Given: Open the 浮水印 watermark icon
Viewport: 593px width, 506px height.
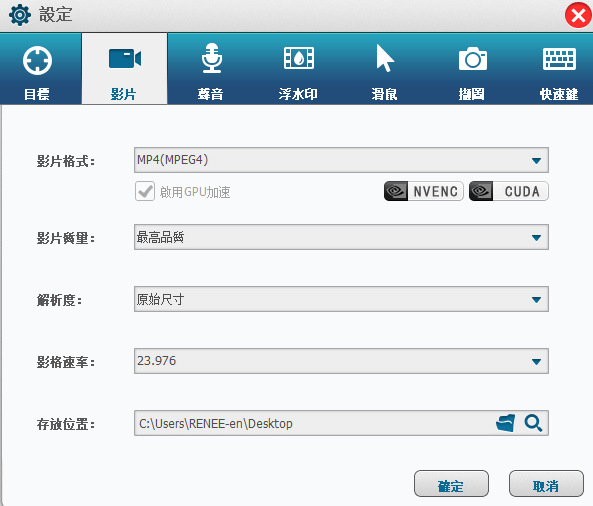Looking at the screenshot, I should (299, 58).
